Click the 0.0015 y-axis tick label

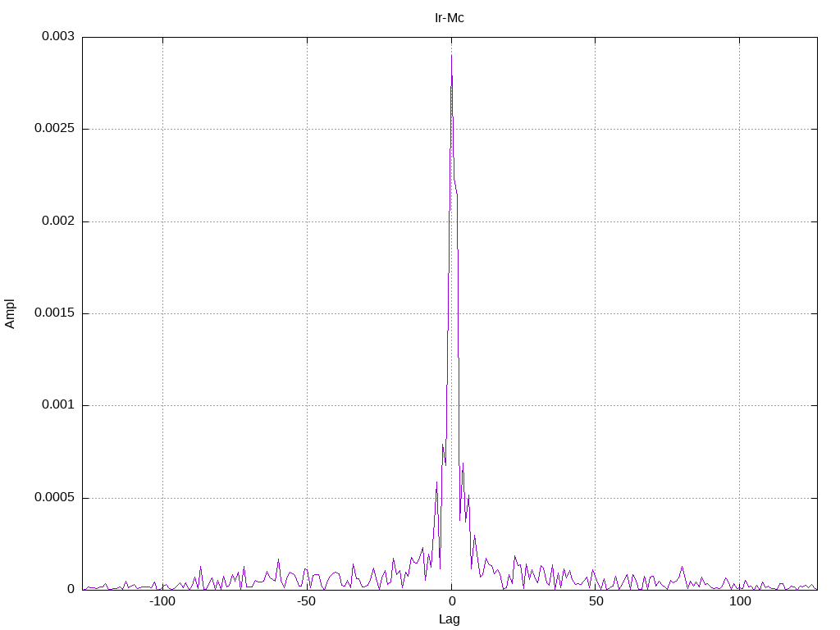click(x=54, y=313)
